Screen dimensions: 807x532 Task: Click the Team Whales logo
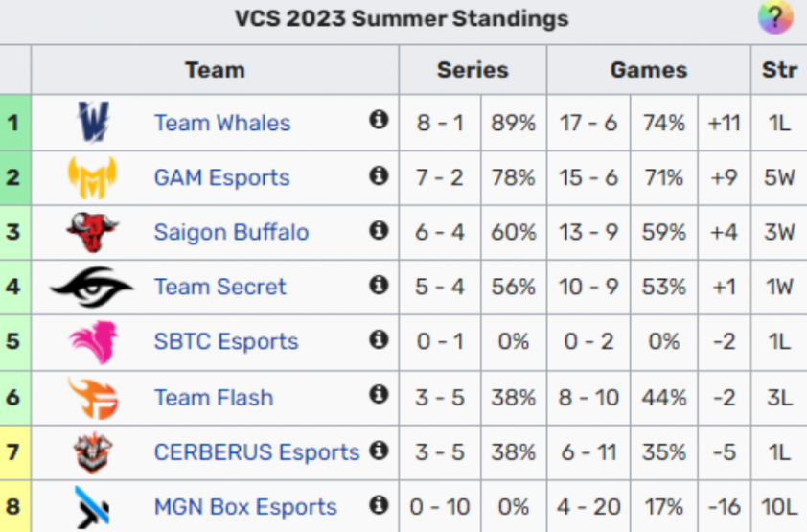point(93,122)
